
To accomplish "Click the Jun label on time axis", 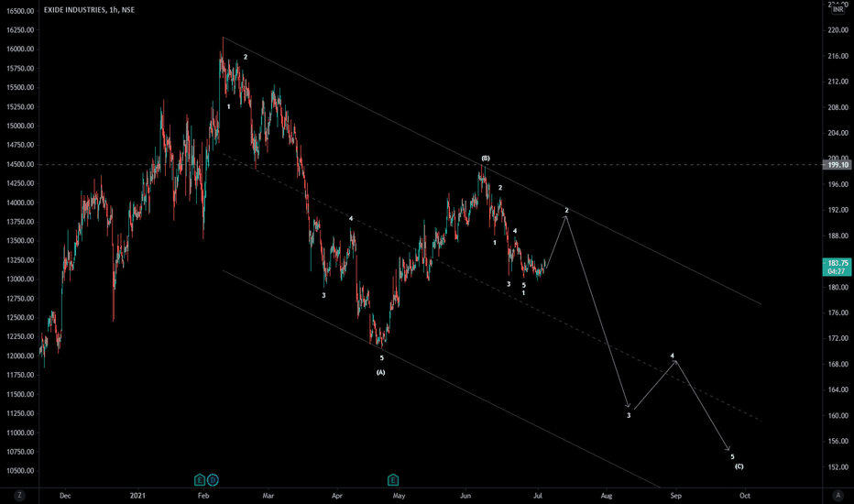I will [465, 496].
